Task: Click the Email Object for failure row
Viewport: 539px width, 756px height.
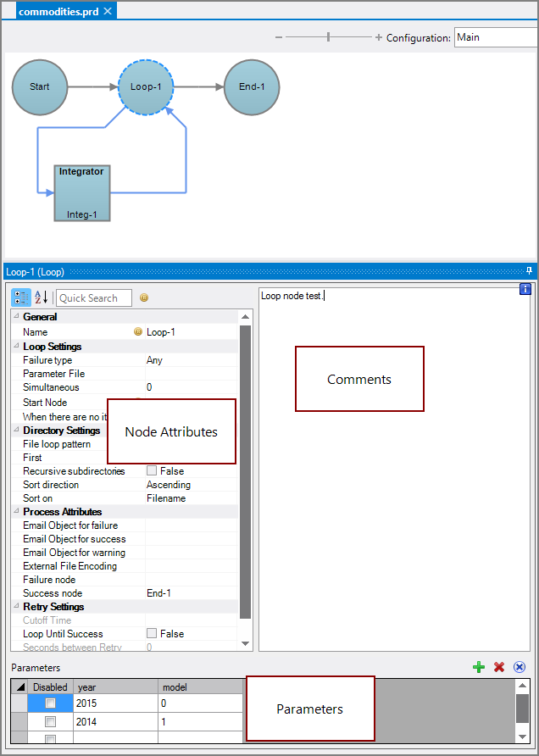Action: (x=125, y=525)
